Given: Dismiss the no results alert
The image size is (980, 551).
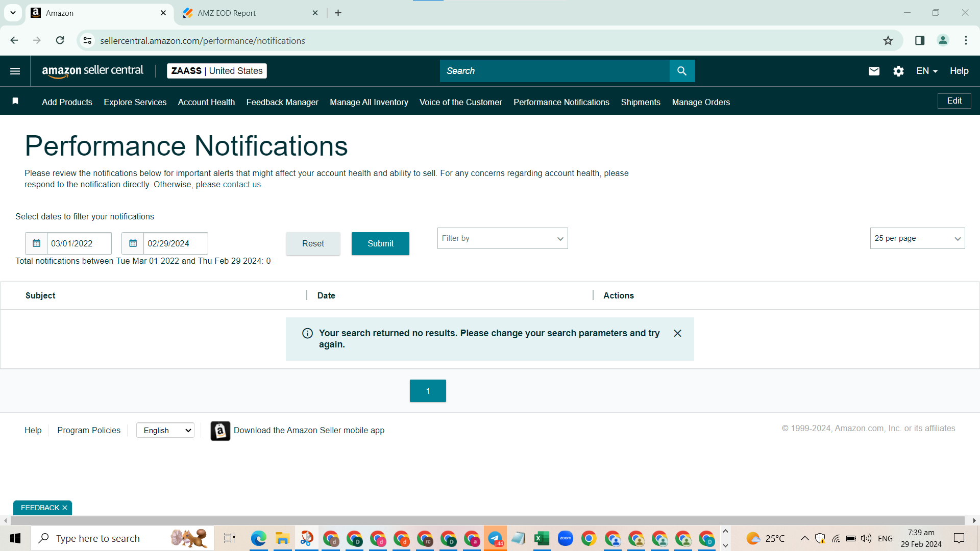Looking at the screenshot, I should [x=677, y=333].
